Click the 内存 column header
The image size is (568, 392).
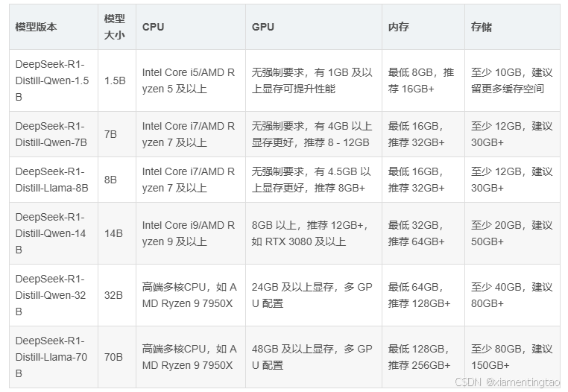pos(423,27)
